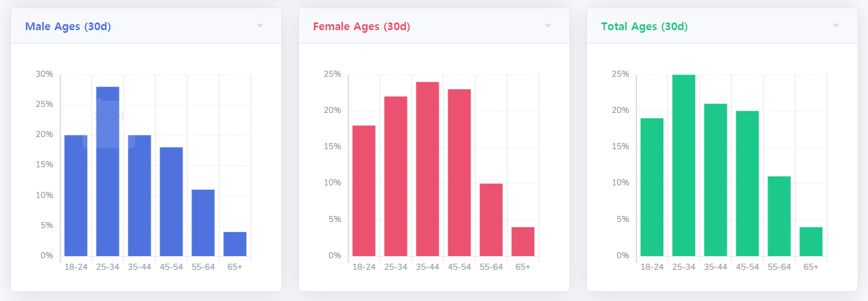
Task: Click the female 45-54 red bar
Action: click(x=459, y=172)
